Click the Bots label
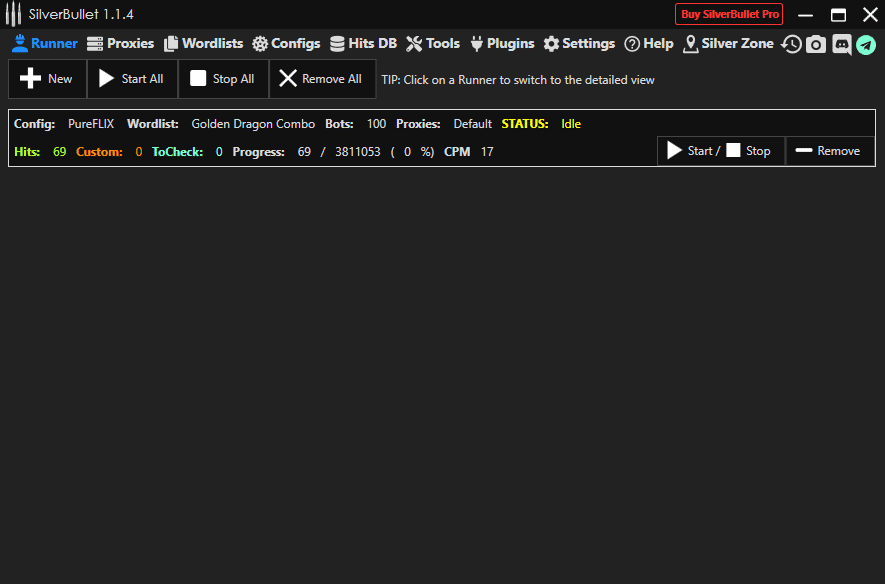Screen dimensions: 885x584 pos(339,124)
